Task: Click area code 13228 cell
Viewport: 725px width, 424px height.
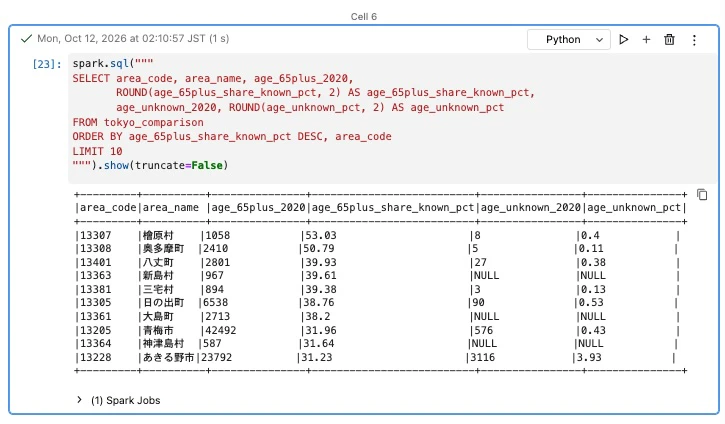Action: pos(96,357)
